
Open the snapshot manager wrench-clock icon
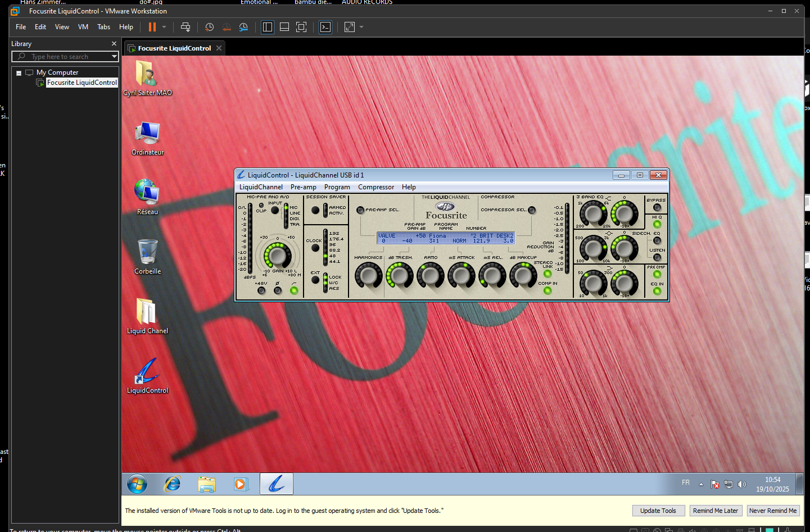coord(243,27)
